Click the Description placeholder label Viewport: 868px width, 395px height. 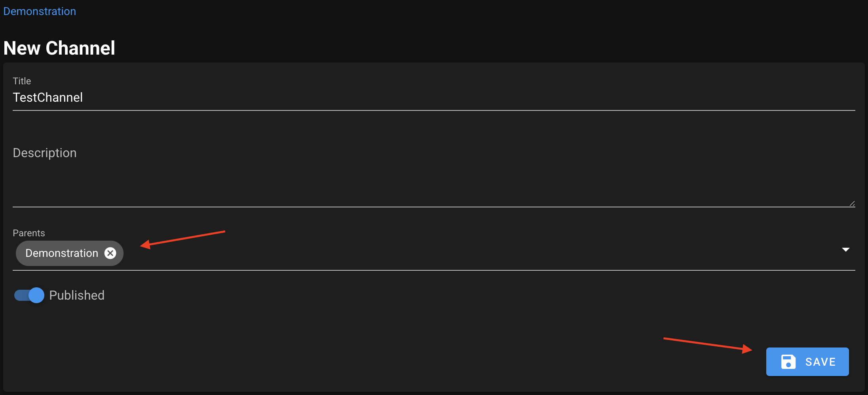click(x=45, y=153)
